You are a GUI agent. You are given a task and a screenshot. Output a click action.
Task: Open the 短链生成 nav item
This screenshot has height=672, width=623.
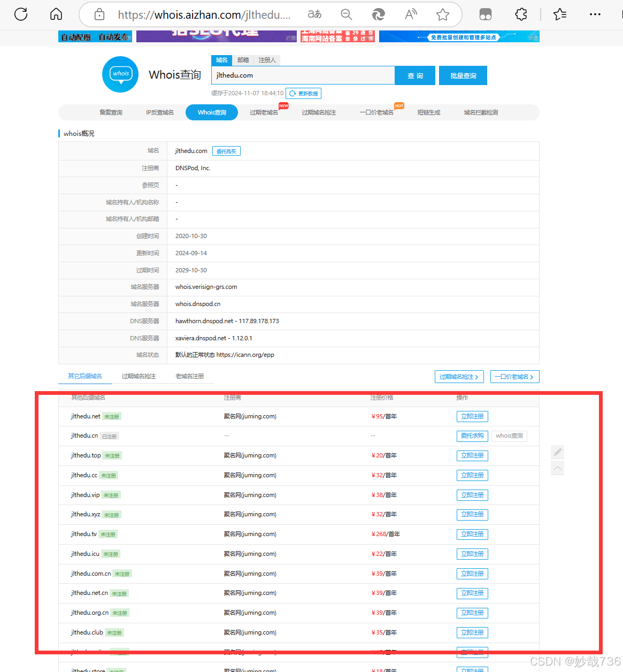point(429,112)
